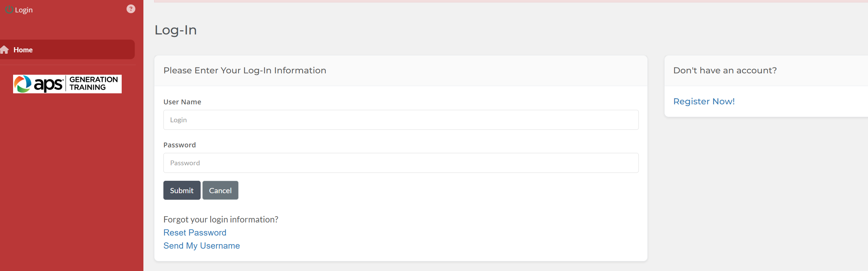Select the Home menu item label
The image size is (868, 271).
23,50
